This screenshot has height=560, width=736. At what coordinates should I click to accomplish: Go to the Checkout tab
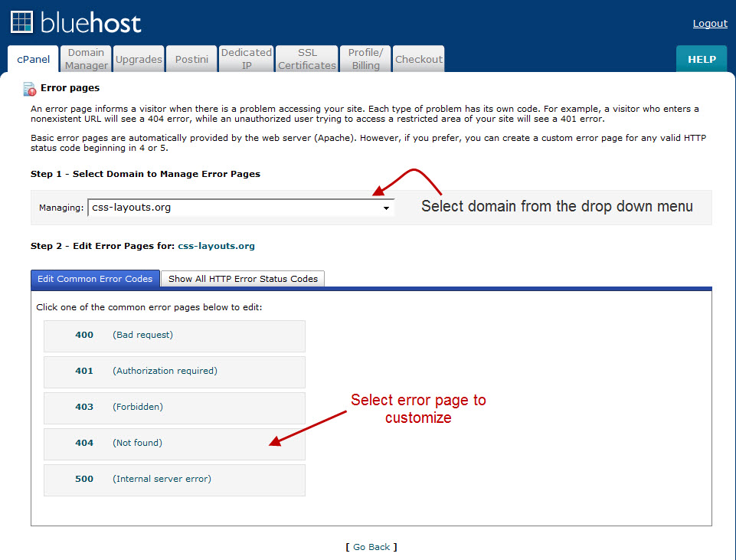419,59
